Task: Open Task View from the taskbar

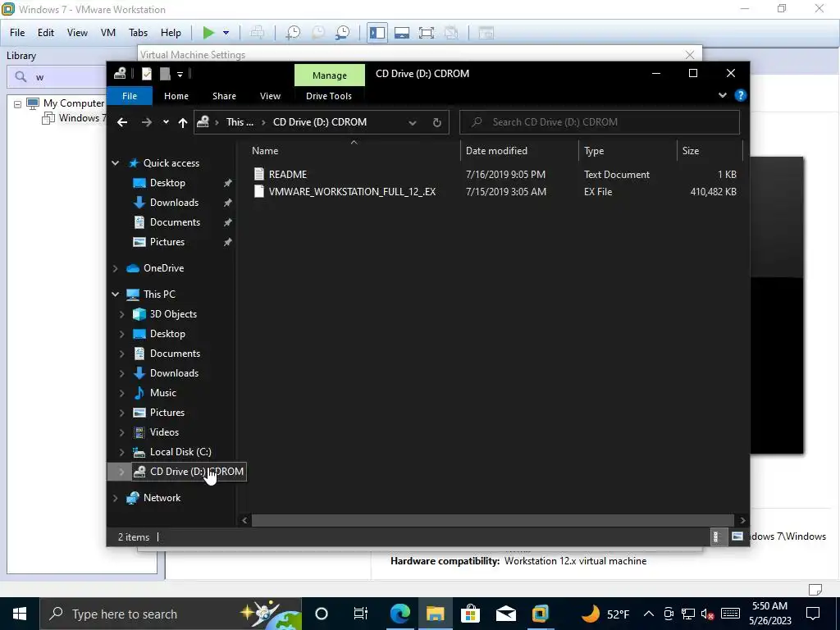Action: click(361, 614)
